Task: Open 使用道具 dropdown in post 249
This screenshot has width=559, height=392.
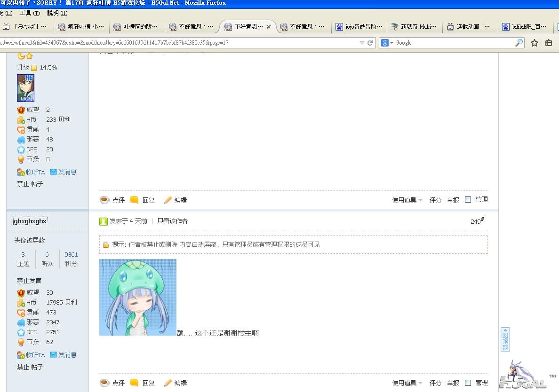Action: point(407,383)
